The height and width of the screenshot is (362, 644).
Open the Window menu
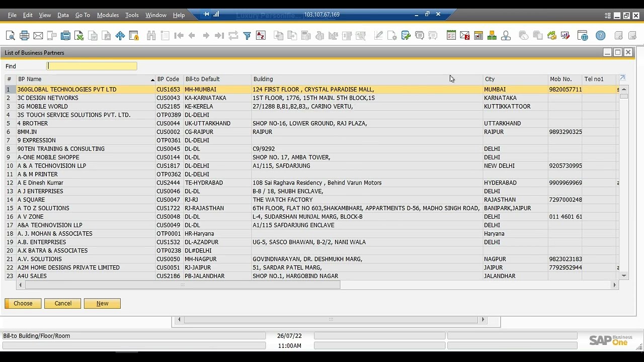click(156, 15)
